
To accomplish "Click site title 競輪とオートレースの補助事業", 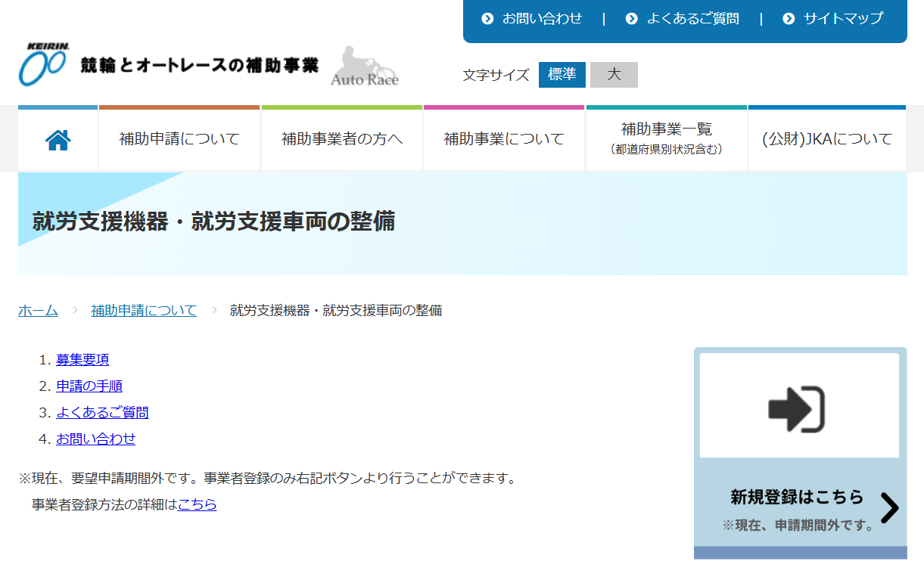I will (x=200, y=66).
